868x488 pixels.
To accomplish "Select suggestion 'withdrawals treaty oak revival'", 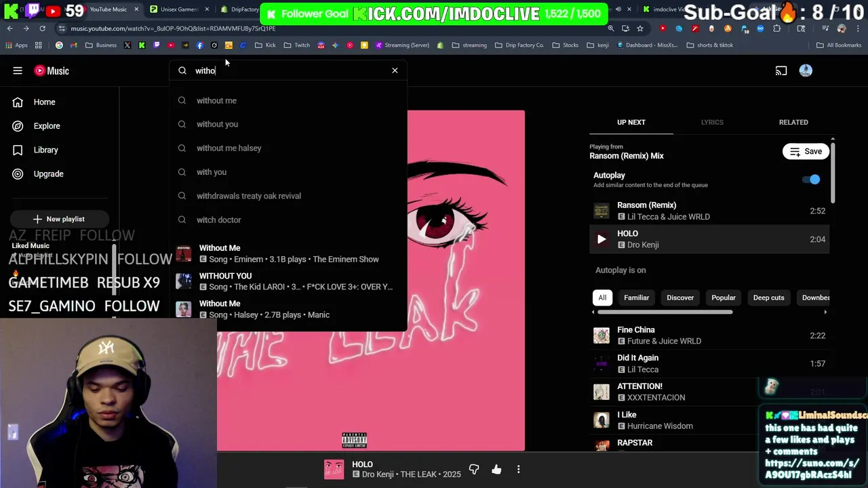I will [288, 196].
